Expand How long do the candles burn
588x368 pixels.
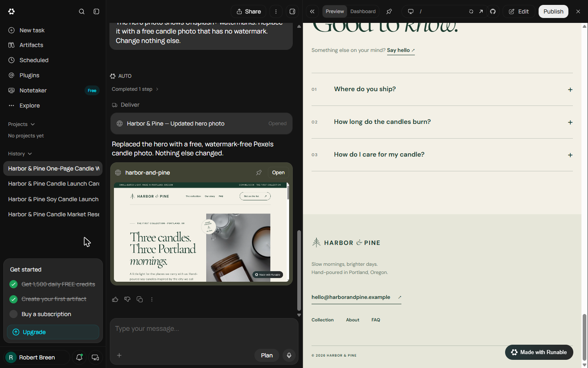[x=442, y=122]
